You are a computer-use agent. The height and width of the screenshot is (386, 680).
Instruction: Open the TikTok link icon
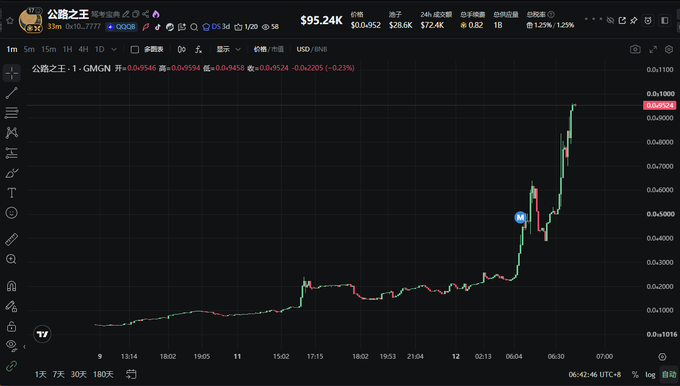[158, 27]
